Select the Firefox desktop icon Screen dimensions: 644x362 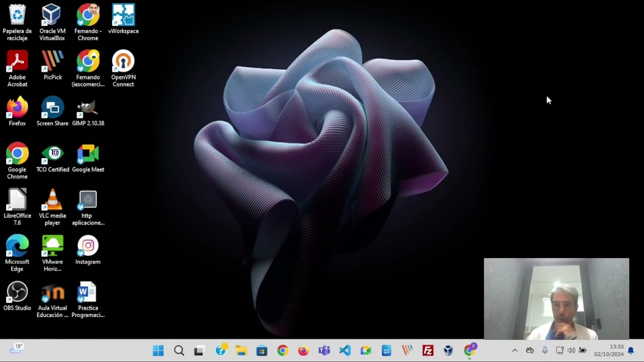coord(17,112)
